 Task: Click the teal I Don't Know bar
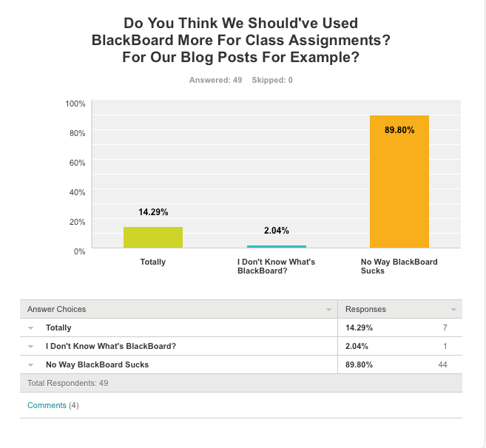tap(276, 246)
